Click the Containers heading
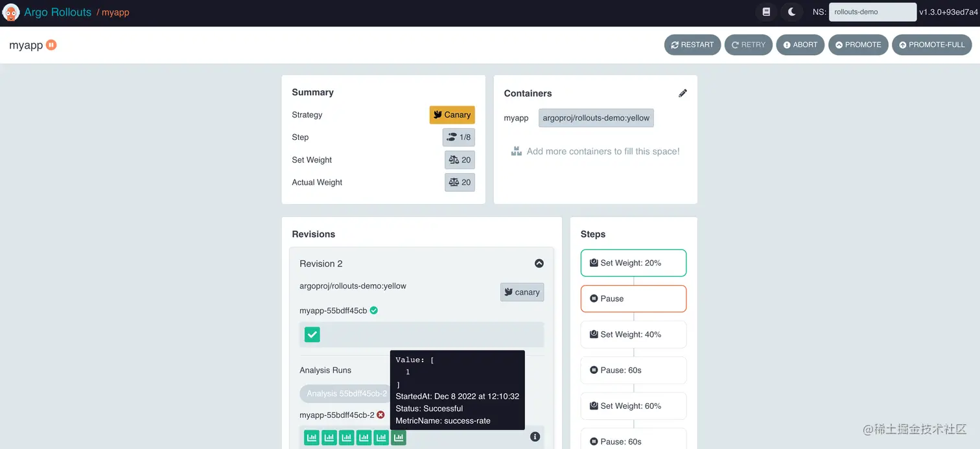This screenshot has height=449, width=980. tap(528, 93)
